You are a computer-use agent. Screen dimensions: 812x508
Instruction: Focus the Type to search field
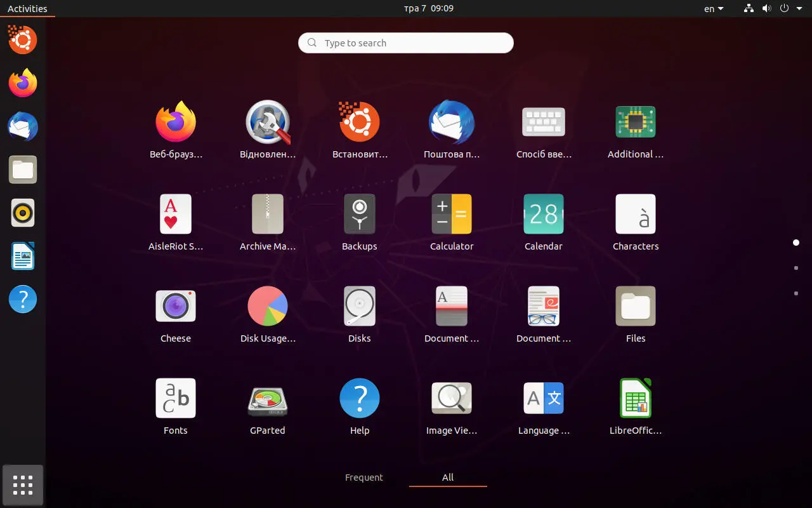tap(406, 43)
